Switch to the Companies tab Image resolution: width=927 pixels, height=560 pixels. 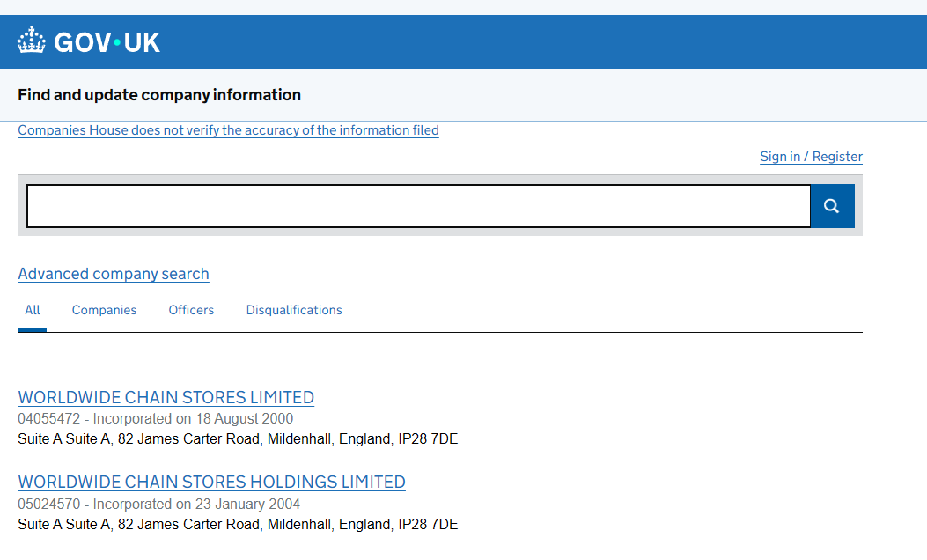[104, 310]
